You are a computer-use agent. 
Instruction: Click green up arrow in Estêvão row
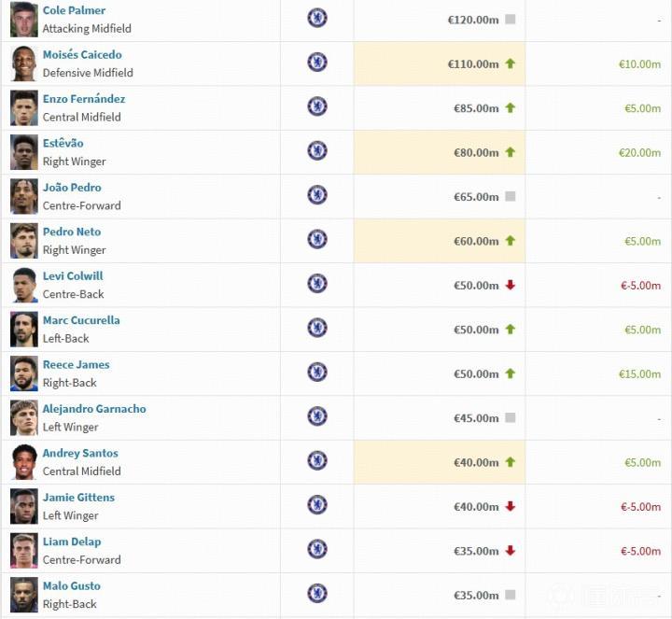(x=510, y=152)
